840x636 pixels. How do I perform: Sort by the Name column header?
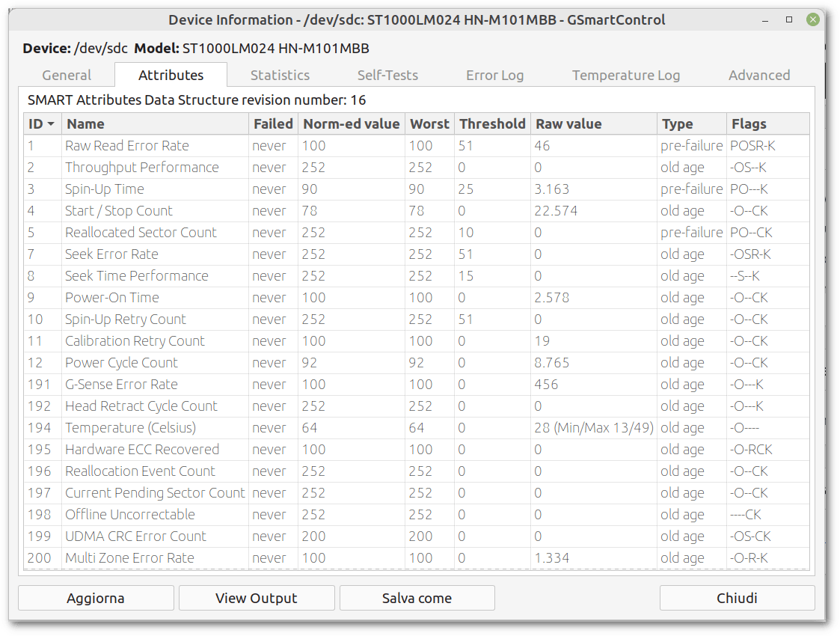(156, 123)
